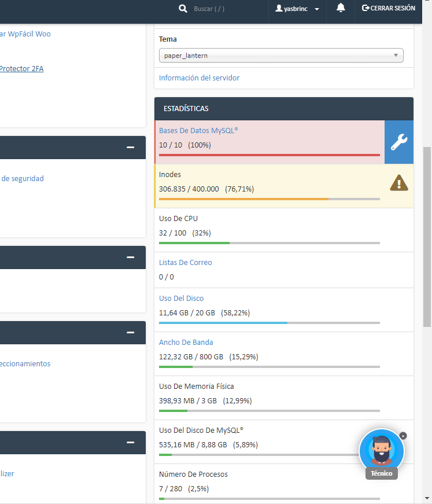Click the Uso De Memoria Física progress bar

[x=269, y=411]
